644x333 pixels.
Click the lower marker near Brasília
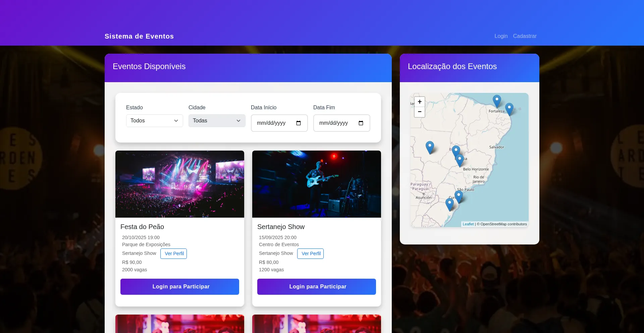tap(460, 161)
